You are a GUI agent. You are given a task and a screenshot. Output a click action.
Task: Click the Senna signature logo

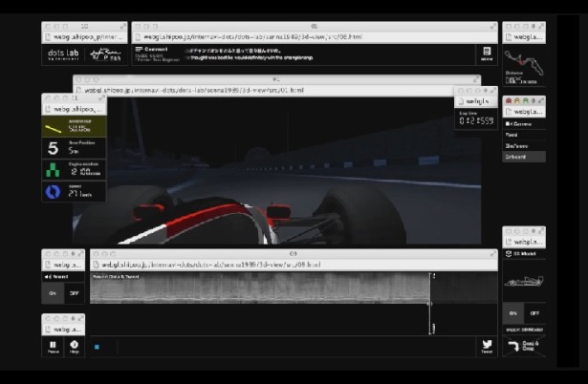tap(105, 54)
